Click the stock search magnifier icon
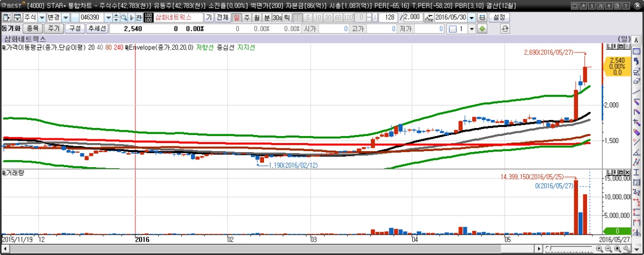The height and width of the screenshot is (255, 644). click(124, 18)
